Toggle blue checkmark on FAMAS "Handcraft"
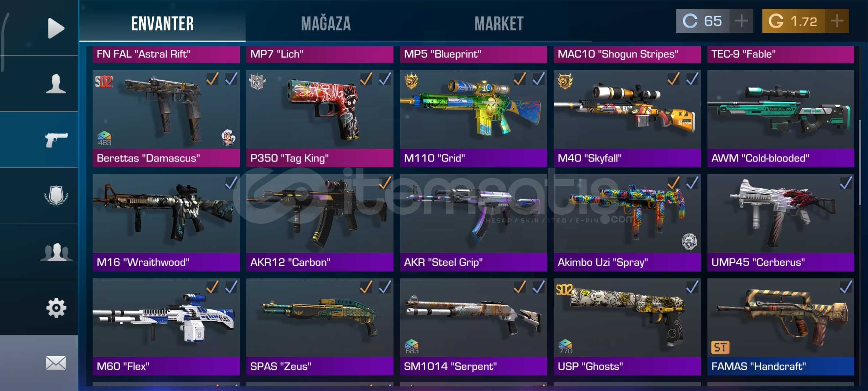The height and width of the screenshot is (391, 868). pos(846,287)
